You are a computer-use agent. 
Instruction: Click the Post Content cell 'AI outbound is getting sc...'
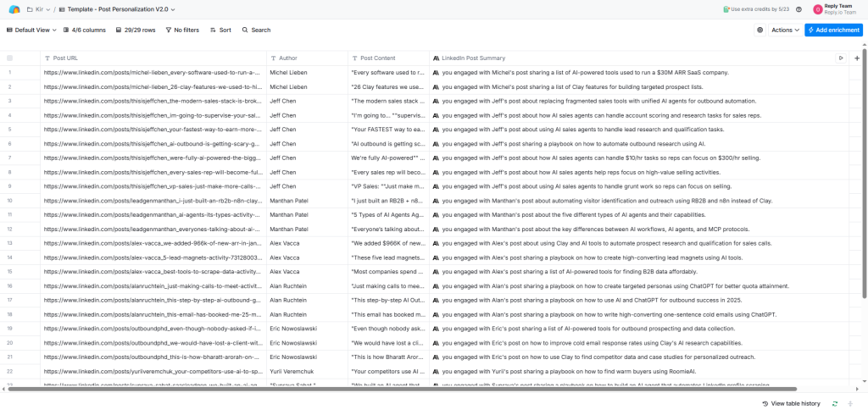(388, 144)
